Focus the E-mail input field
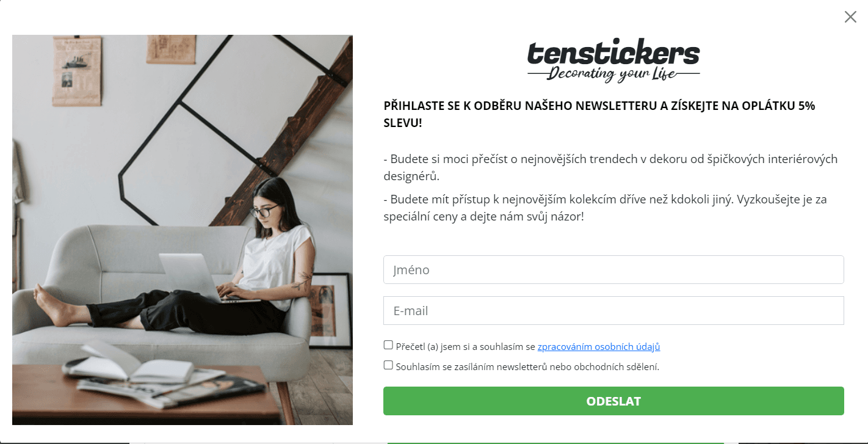The height and width of the screenshot is (444, 868). [x=613, y=311]
